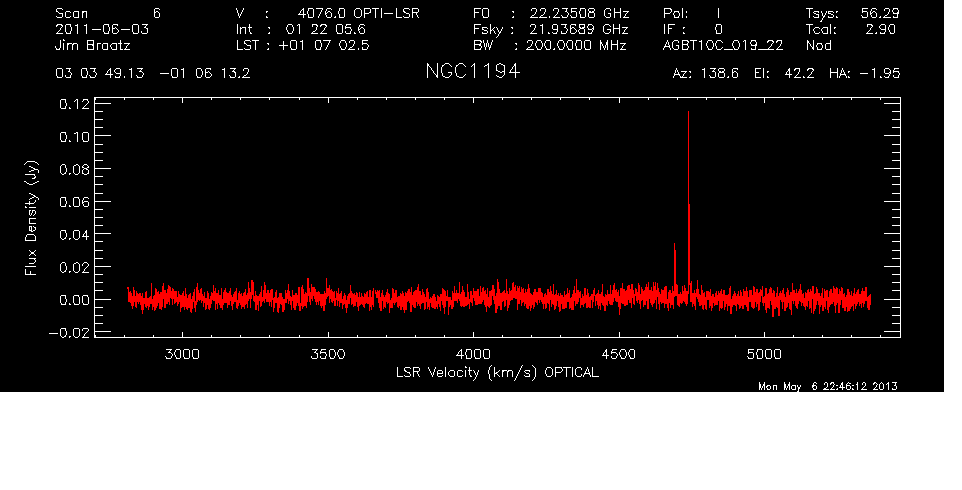962x490 pixels.
Task: Click the Scan number 6
Action: pos(157,13)
